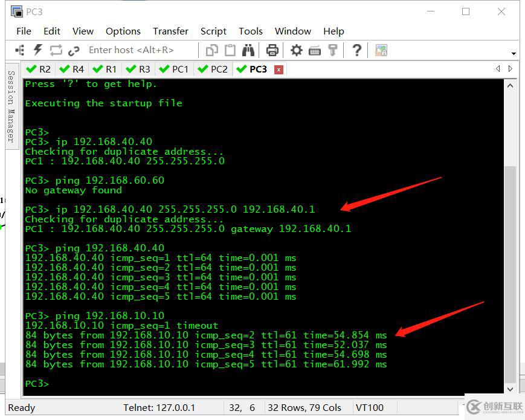Open the Window menu
Screen dimensions: 525x420
coord(293,31)
